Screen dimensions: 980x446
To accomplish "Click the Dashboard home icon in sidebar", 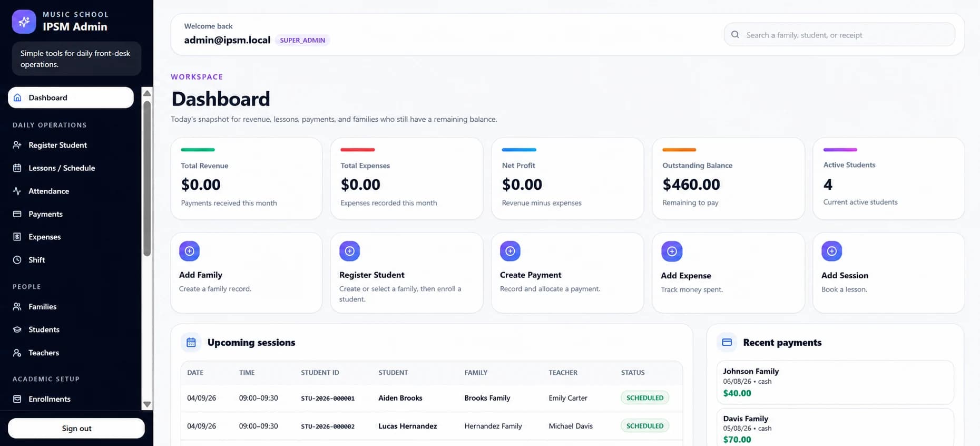I will click(17, 98).
